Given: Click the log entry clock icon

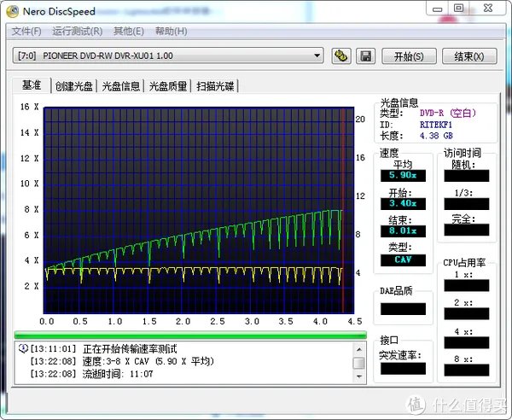Looking at the screenshot, I should pos(23,348).
